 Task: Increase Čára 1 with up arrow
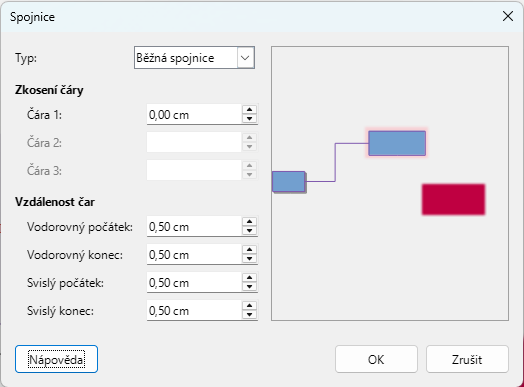click(249, 110)
